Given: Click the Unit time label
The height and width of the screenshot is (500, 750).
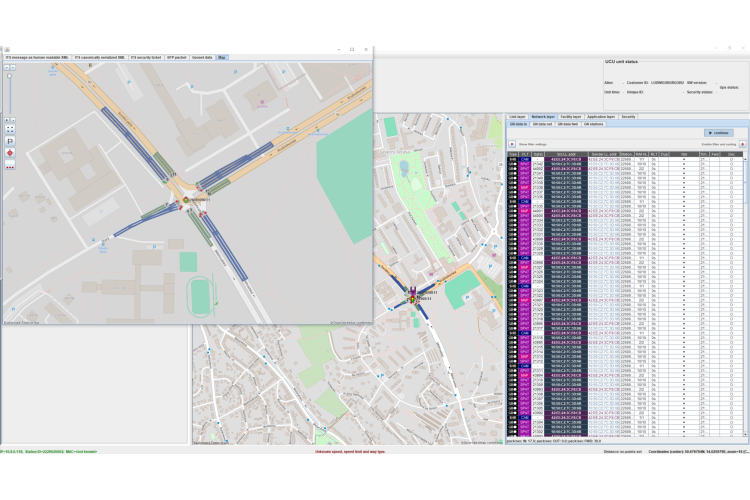Looking at the screenshot, I should pyautogui.click(x=612, y=92).
